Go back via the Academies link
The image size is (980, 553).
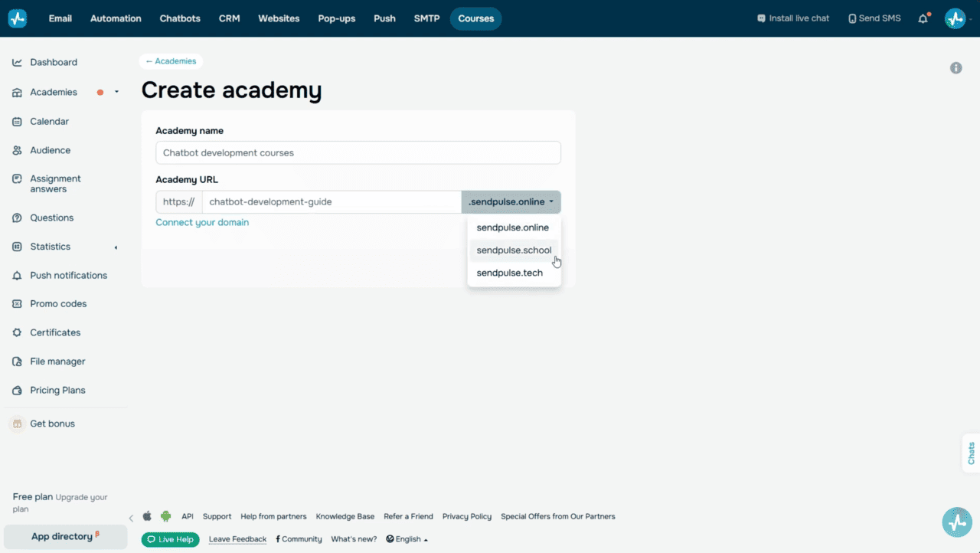point(171,61)
